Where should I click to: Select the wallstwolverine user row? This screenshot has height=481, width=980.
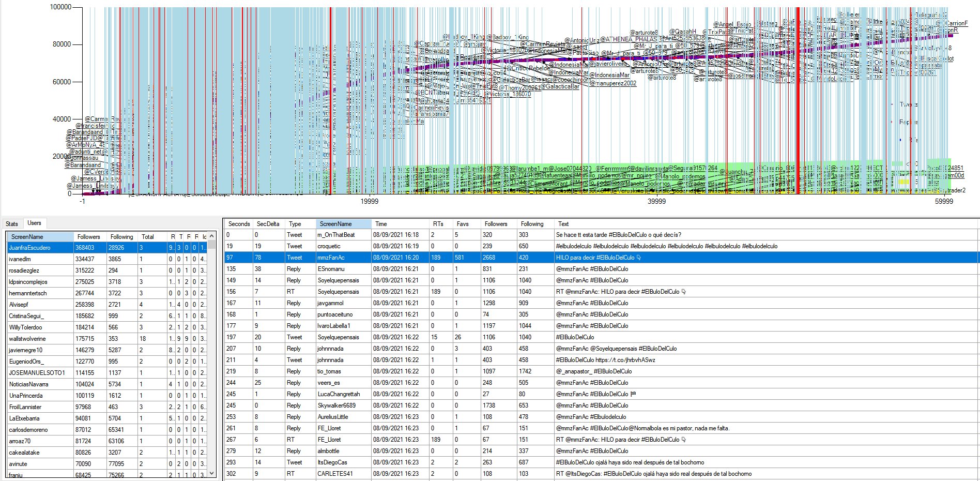point(107,339)
